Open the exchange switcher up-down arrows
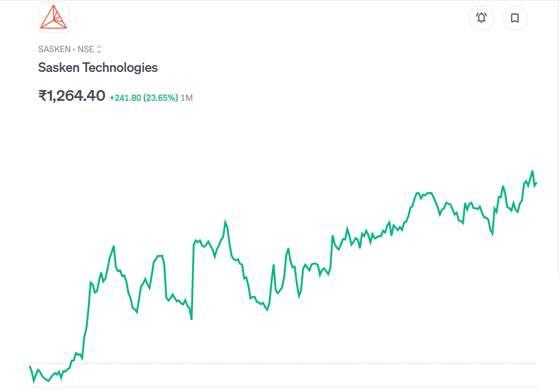 point(99,49)
